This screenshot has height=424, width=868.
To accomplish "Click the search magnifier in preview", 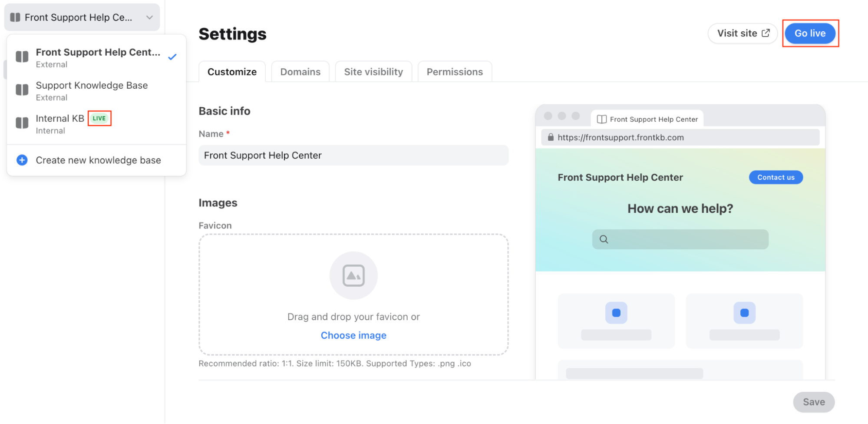I will (604, 239).
